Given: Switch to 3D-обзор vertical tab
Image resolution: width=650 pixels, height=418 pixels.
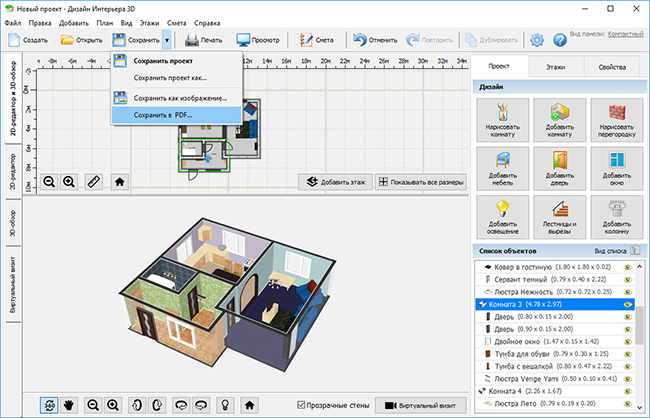Looking at the screenshot, I should pos(13,222).
